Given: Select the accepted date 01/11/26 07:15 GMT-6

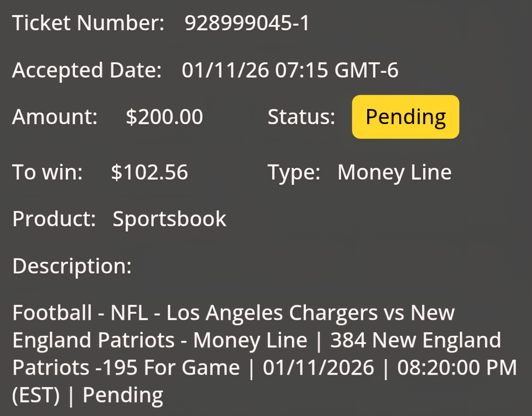Looking at the screenshot, I should pyautogui.click(x=290, y=70).
